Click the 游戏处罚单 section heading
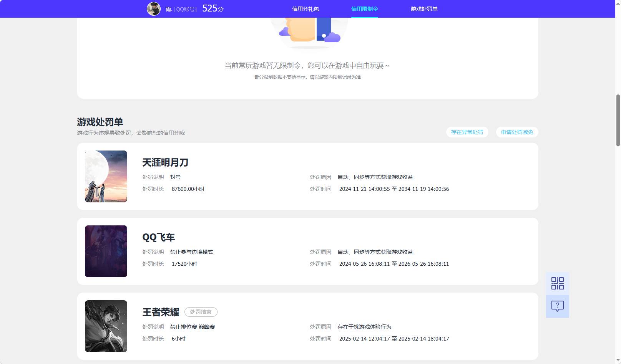 [100, 122]
